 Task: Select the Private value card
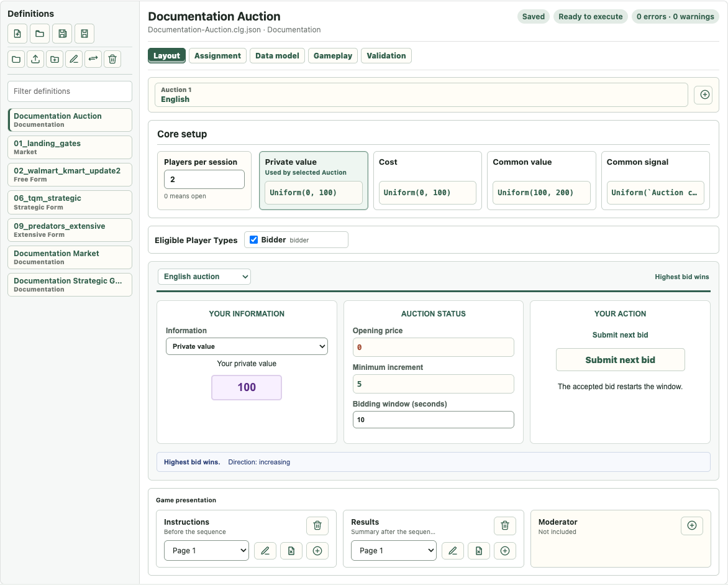click(x=314, y=181)
